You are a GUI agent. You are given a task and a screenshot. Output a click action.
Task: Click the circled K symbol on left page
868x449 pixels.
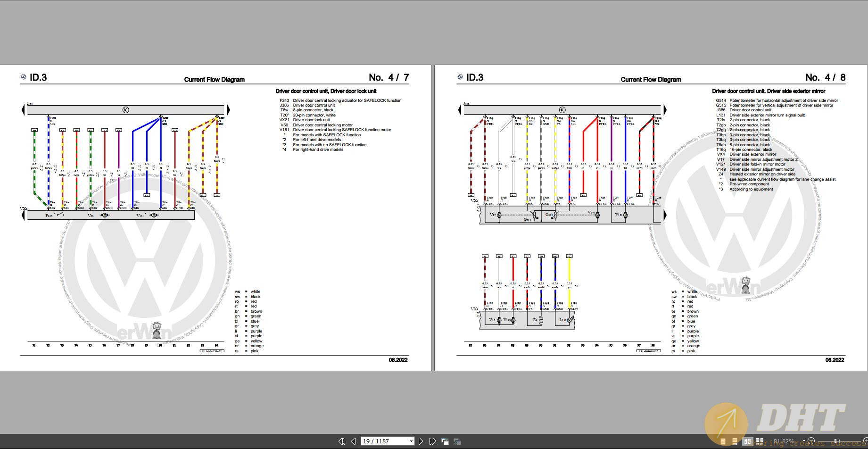[x=125, y=110]
